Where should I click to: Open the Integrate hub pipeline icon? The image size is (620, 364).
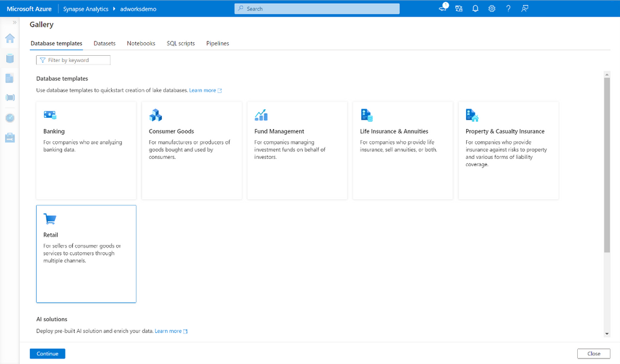pos(10,97)
